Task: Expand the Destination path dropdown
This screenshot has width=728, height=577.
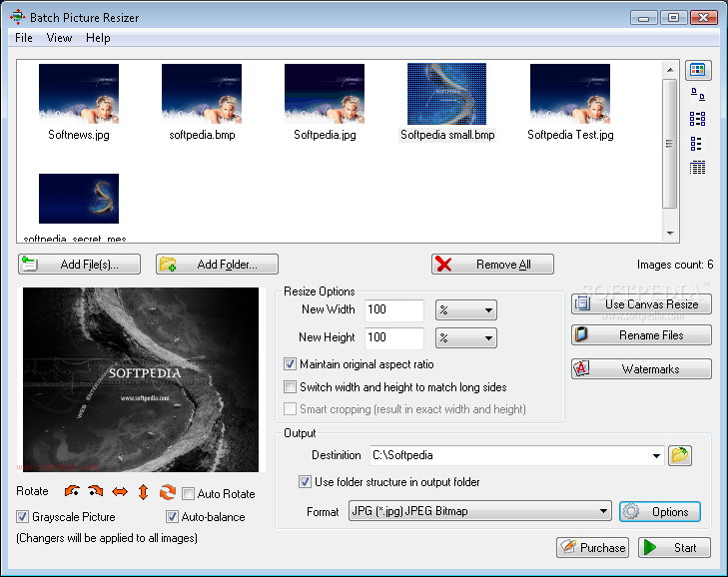Action: pos(656,455)
